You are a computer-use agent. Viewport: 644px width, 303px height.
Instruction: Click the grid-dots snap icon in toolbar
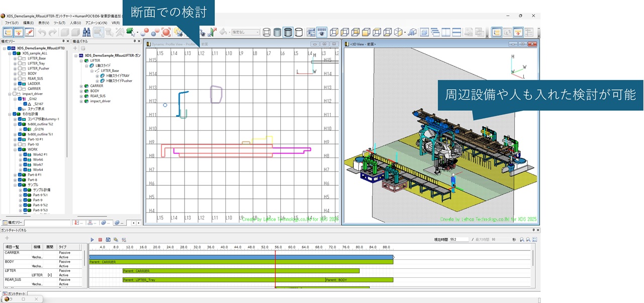321,32
